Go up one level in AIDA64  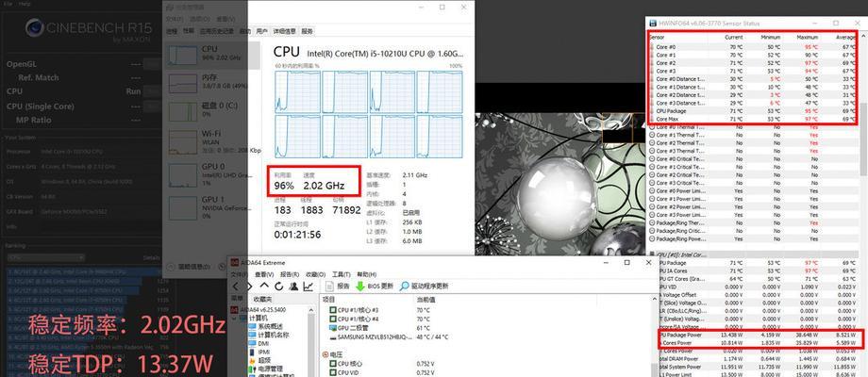264,287
